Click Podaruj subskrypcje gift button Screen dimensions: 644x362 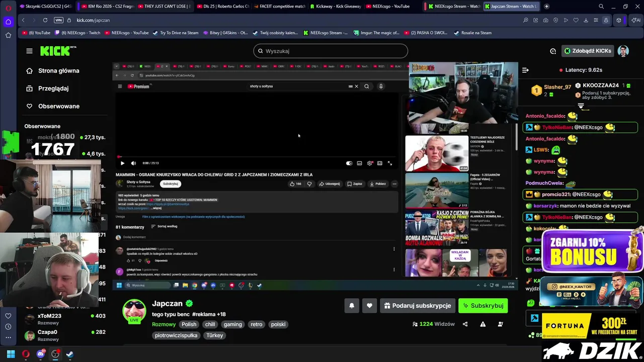pyautogui.click(x=417, y=306)
